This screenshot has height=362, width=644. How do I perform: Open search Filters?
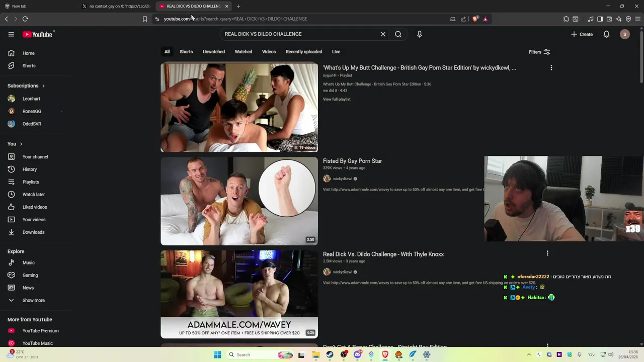pyautogui.click(x=539, y=52)
